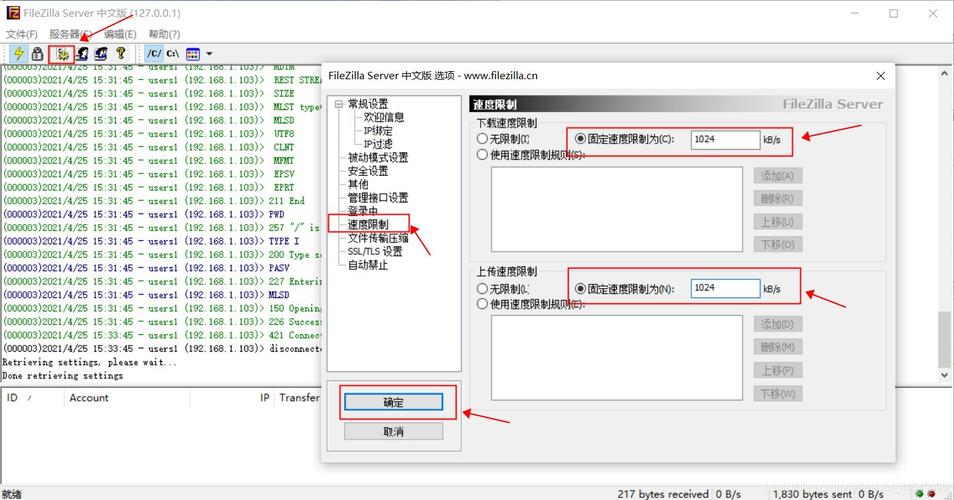
Task: Choose upload 无限制 radio button
Action: (482, 288)
